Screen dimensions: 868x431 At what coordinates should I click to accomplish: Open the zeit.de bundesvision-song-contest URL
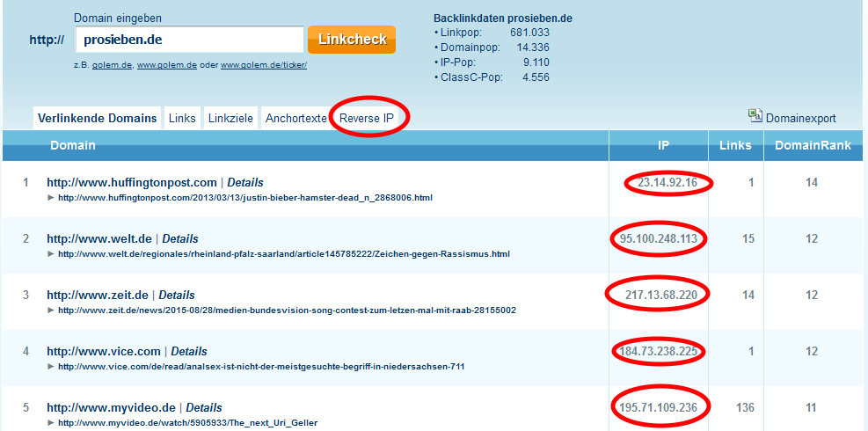287,310
